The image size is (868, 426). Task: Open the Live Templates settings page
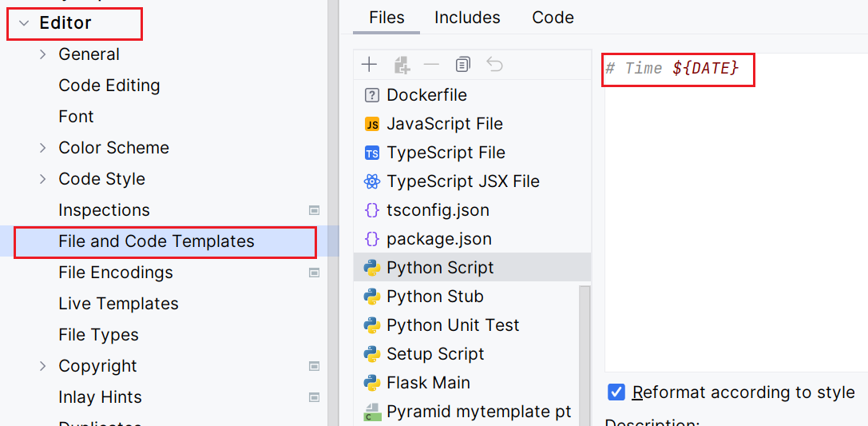tap(118, 304)
